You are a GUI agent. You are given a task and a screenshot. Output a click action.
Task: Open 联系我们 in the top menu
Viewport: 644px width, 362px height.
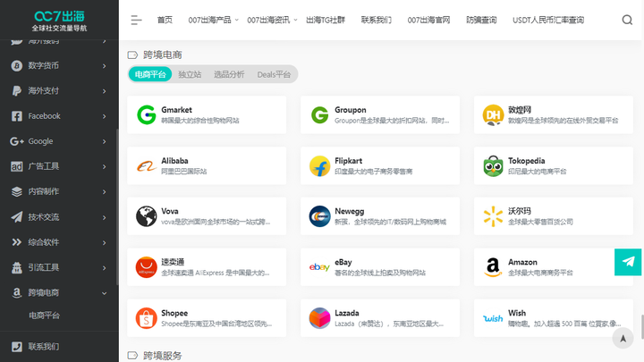click(x=377, y=20)
